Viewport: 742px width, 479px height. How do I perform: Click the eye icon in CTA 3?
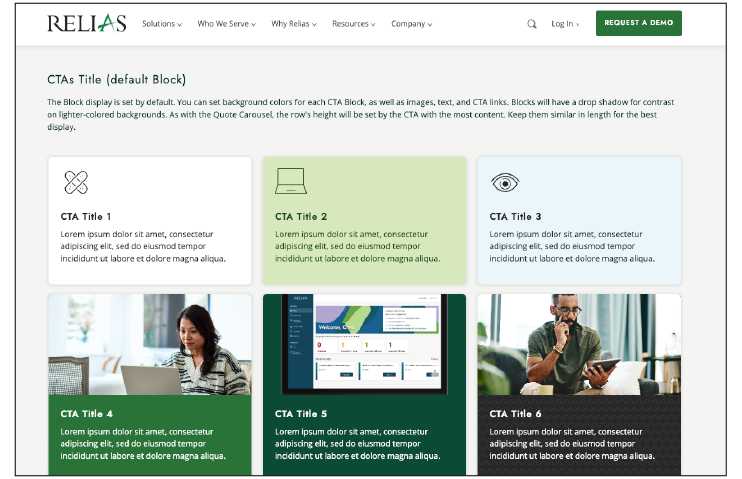coord(505,182)
